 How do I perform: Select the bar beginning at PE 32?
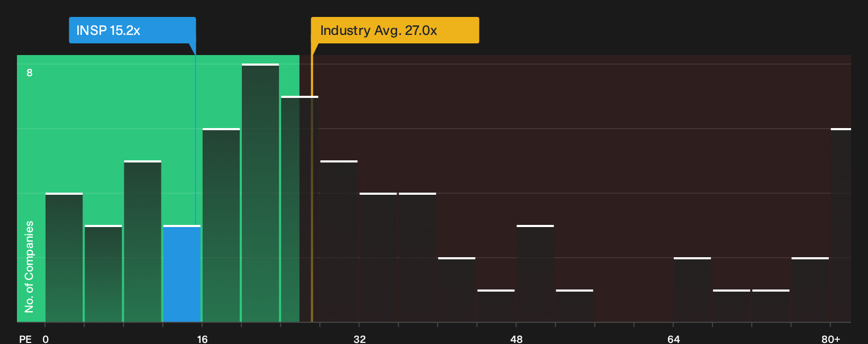click(378, 257)
